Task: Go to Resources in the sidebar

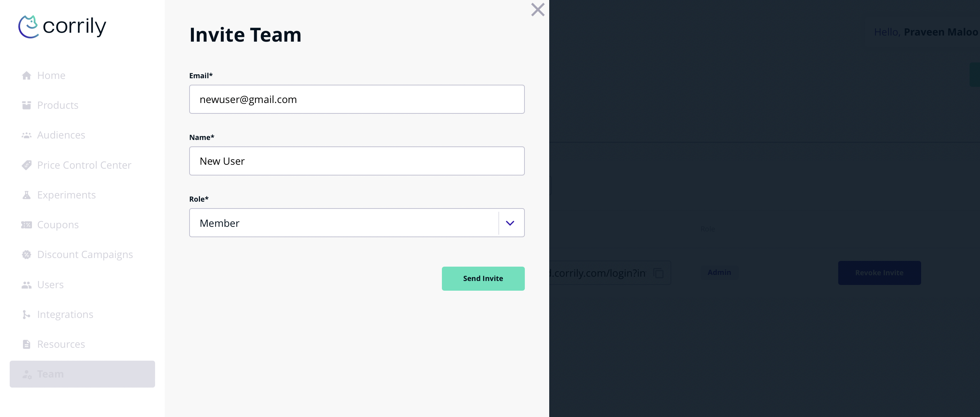Action: [x=61, y=344]
